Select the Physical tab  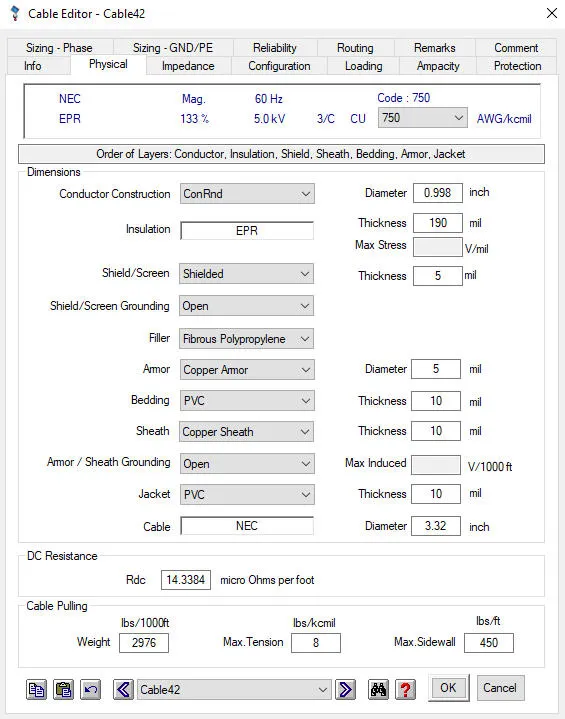(108, 64)
